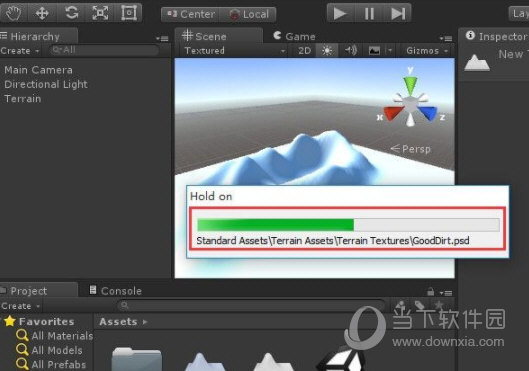The width and height of the screenshot is (529, 371).
Task: Toggle pivot mode Center button
Action: click(191, 14)
